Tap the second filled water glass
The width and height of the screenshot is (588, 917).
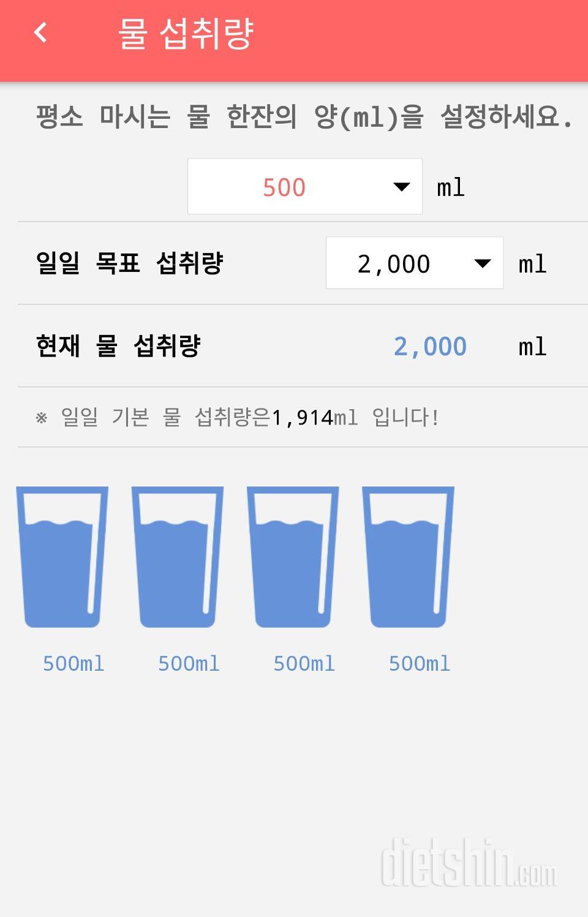[x=178, y=557]
